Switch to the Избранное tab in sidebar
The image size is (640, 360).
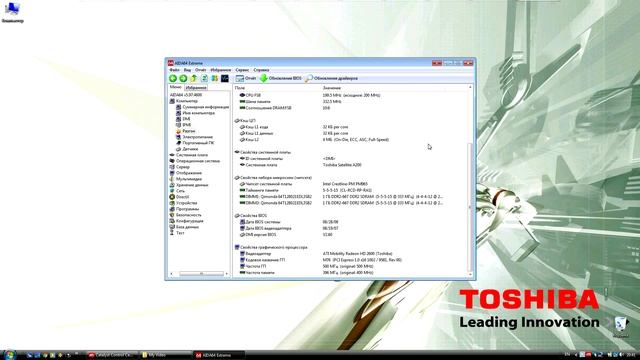point(196,88)
